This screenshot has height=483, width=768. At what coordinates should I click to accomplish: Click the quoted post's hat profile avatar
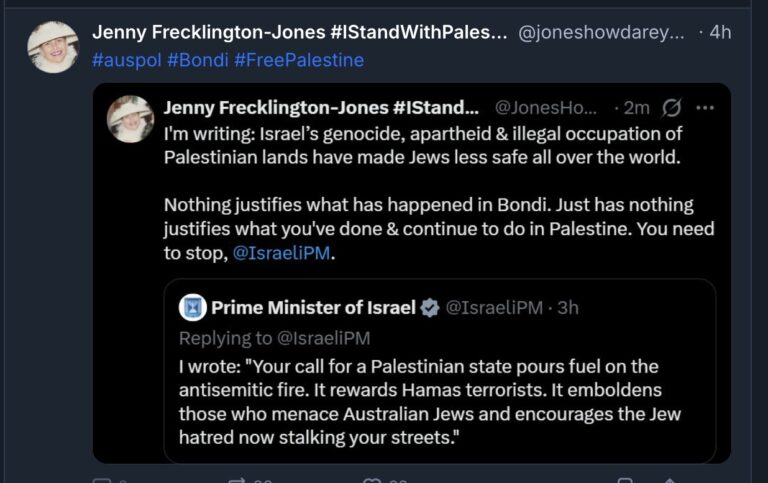click(x=130, y=120)
